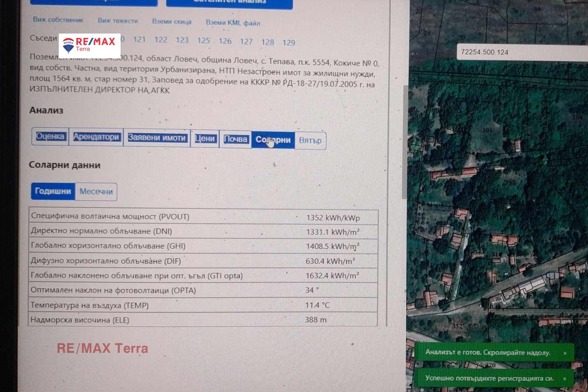The width and height of the screenshot is (588, 392).
Task: Dismiss the 'Успешно потвърдихте регистрацията' notification
Action: coord(564,378)
